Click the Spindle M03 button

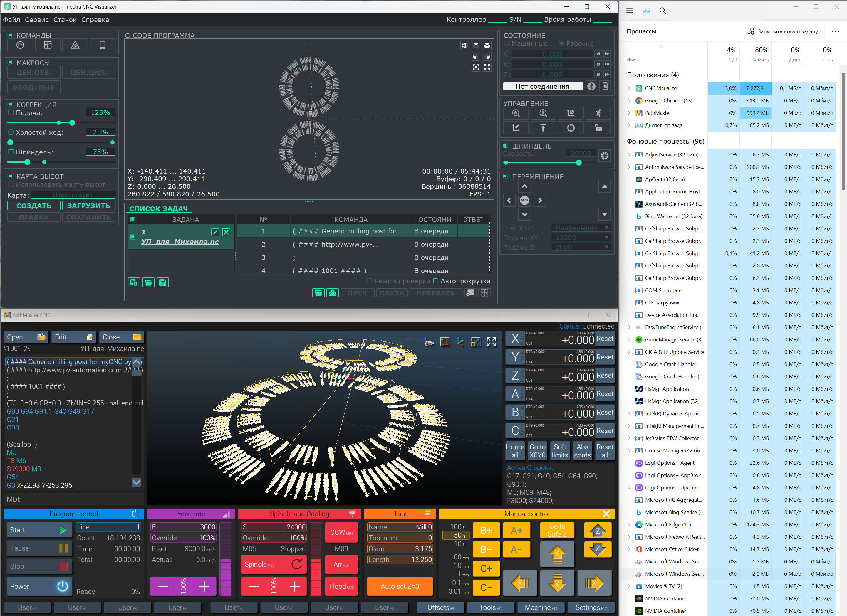pyautogui.click(x=273, y=564)
